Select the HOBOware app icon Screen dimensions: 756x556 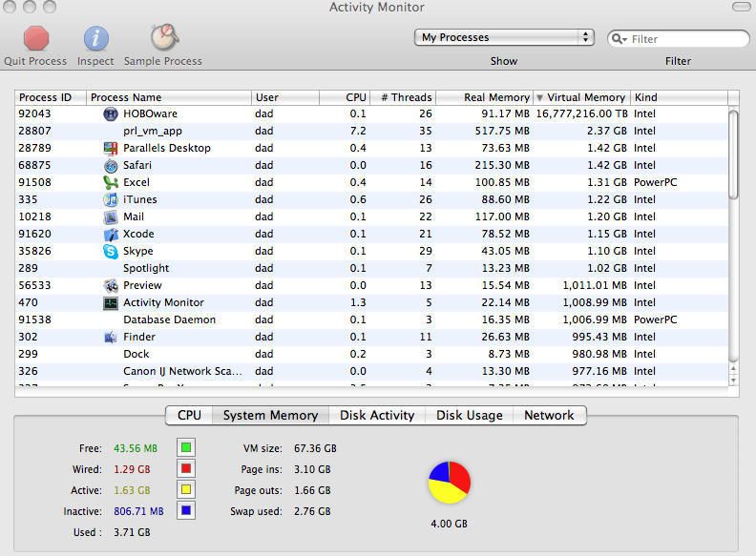(x=111, y=113)
